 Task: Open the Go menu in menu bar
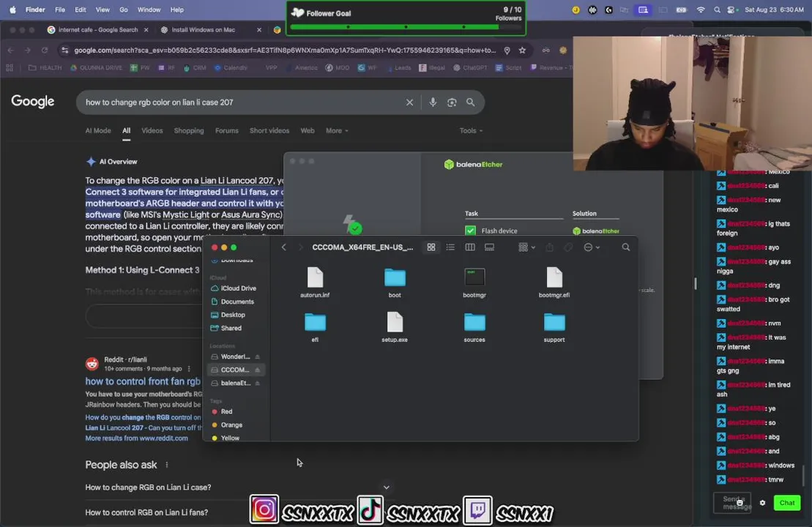pyautogui.click(x=124, y=10)
